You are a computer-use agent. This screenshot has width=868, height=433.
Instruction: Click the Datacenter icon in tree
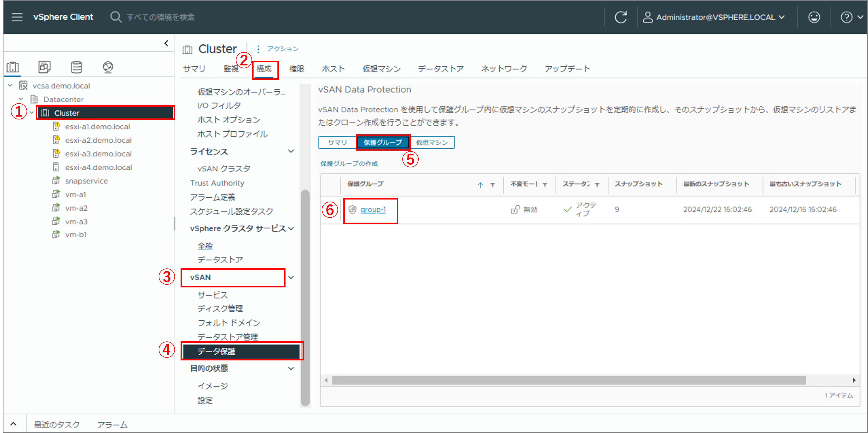(34, 99)
